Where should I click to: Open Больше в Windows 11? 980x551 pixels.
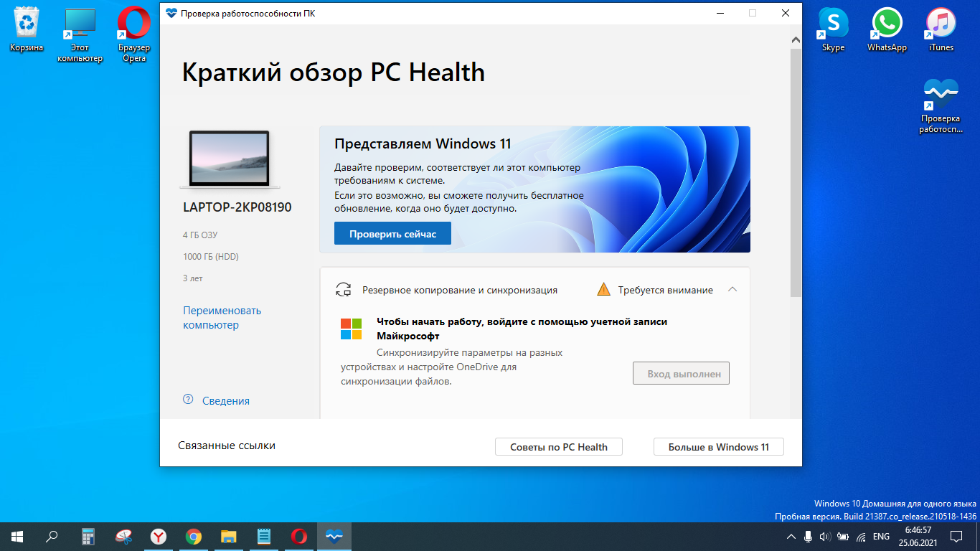pos(718,446)
